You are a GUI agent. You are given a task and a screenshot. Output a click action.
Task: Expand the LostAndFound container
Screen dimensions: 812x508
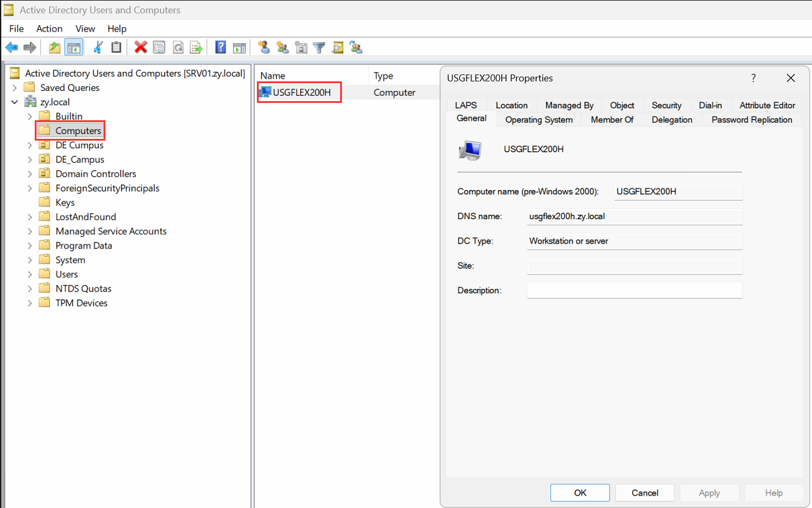click(30, 217)
